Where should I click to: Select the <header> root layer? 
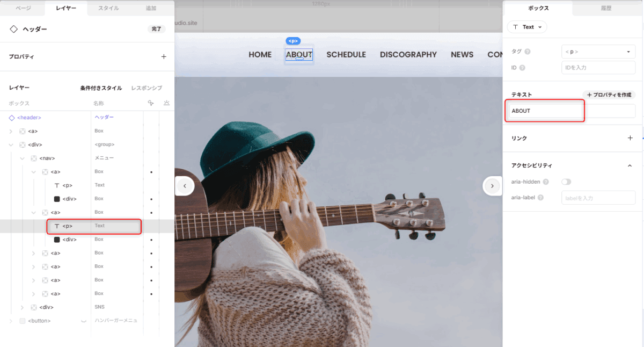29,118
